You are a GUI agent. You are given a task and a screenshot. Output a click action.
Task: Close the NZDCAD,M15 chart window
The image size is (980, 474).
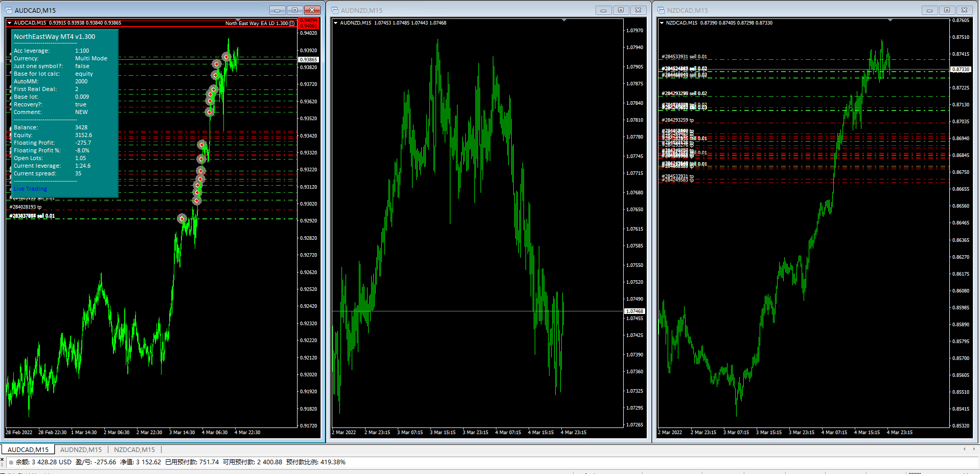(x=964, y=10)
